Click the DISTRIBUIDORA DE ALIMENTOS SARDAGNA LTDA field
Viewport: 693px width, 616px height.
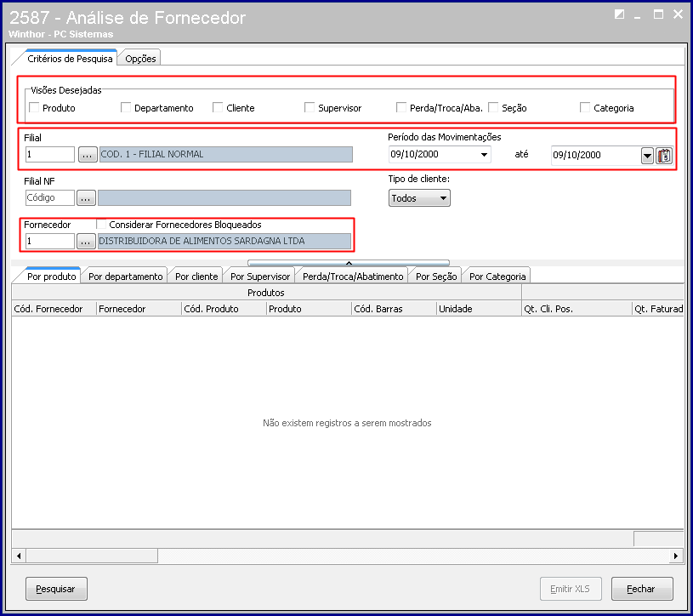(x=224, y=242)
